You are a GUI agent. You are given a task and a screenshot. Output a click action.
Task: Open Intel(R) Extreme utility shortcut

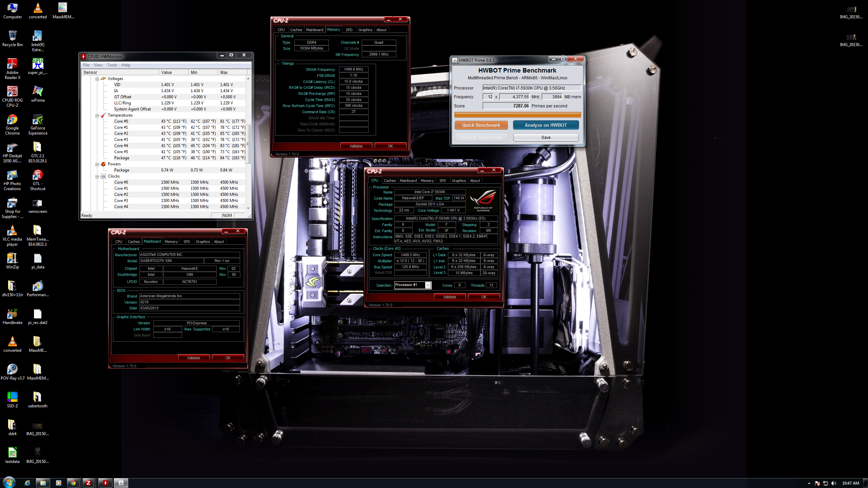tap(38, 41)
